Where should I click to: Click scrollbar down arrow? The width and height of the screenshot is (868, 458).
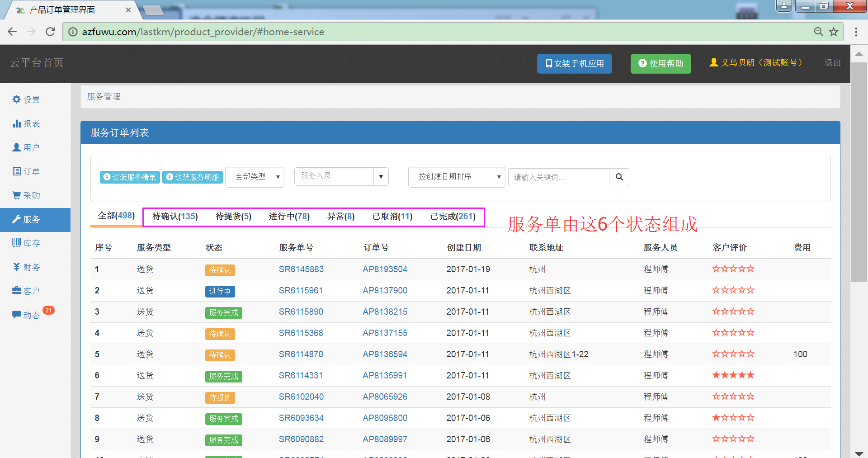click(x=859, y=453)
